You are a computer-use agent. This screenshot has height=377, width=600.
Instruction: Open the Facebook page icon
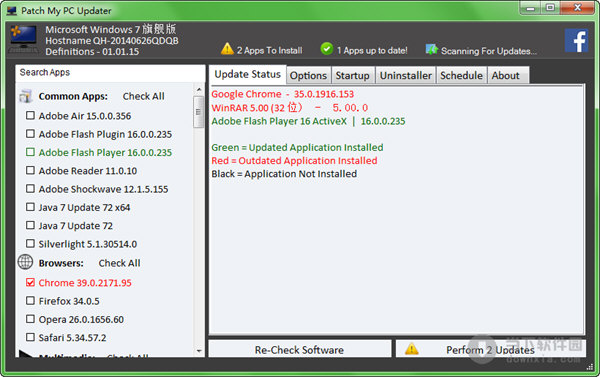pyautogui.click(x=576, y=41)
